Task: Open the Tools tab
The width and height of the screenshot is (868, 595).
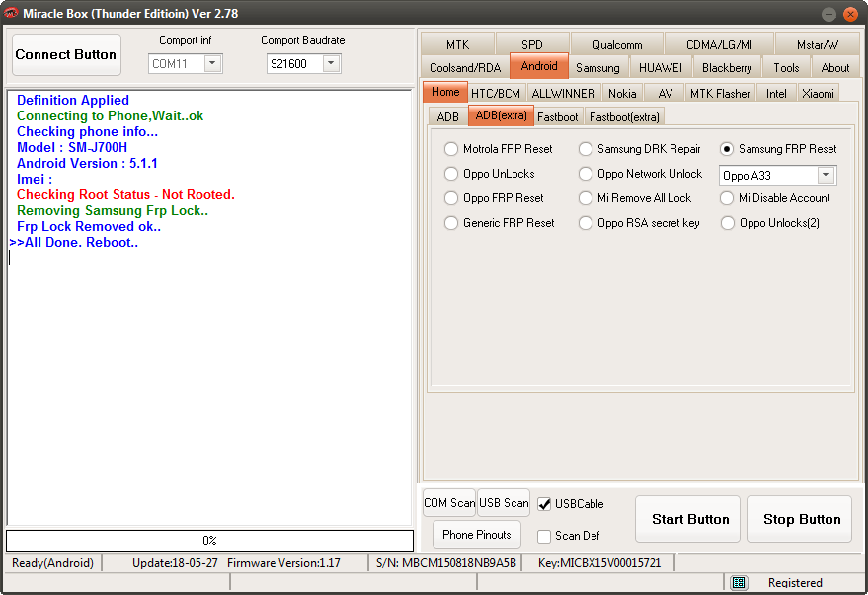Action: [x=786, y=67]
